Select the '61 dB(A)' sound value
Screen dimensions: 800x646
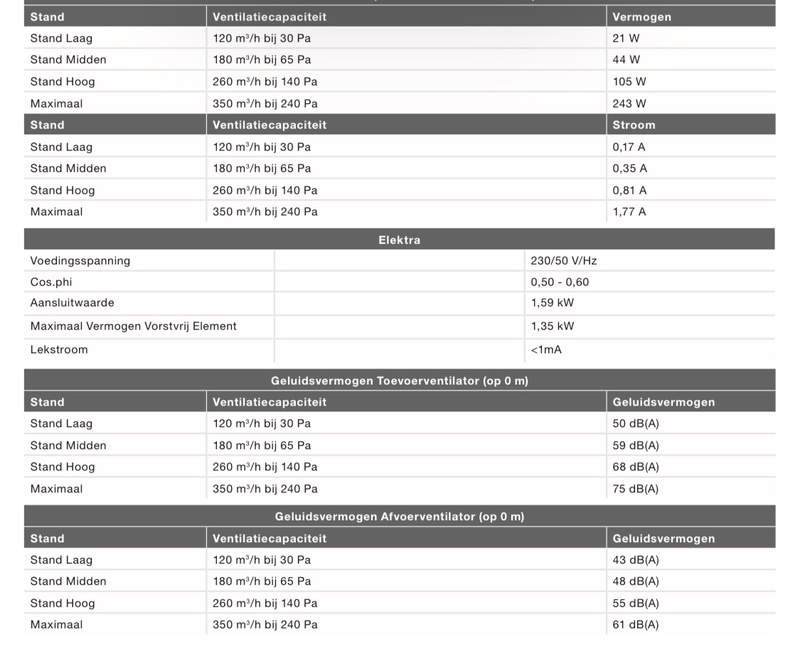pos(635,625)
